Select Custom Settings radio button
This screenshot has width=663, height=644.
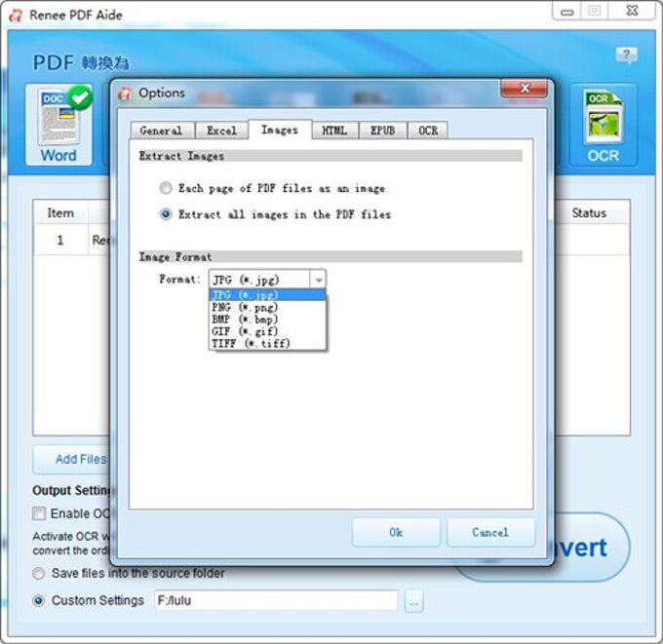point(38,600)
